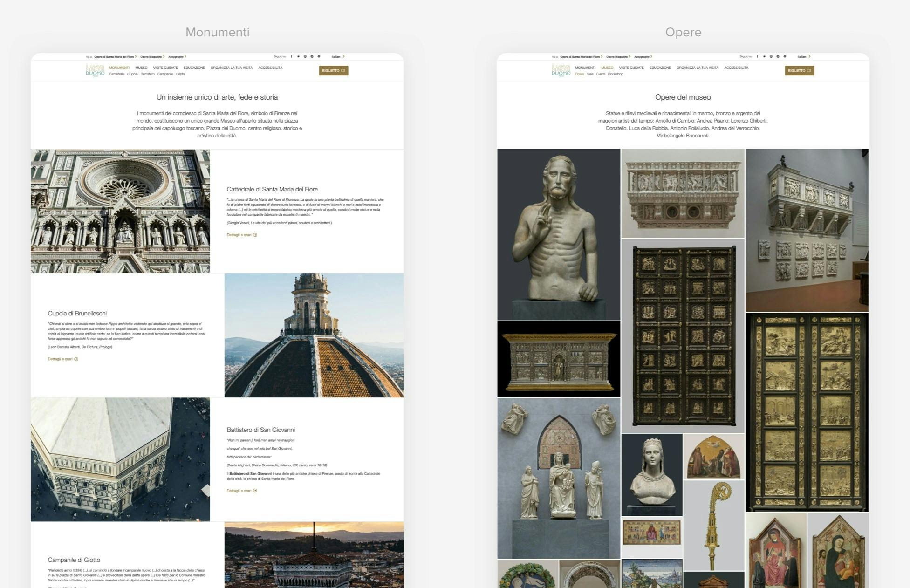Open the blessing Christ marble torso artwork
Screen dimensions: 910x588
click(x=559, y=234)
